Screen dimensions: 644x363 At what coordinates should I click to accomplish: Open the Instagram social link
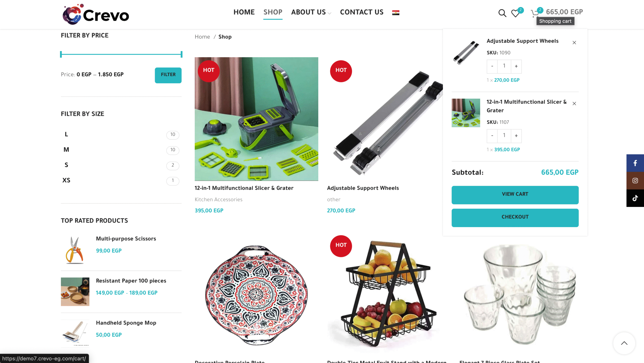click(x=635, y=180)
